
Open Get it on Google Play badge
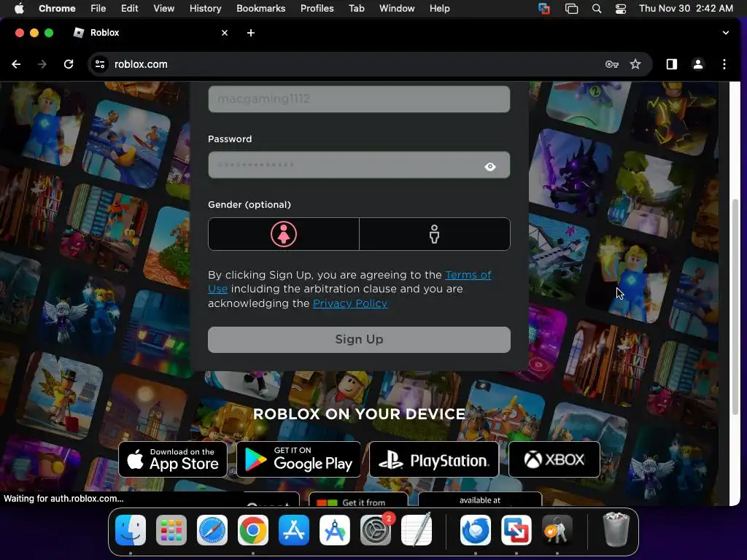298,459
